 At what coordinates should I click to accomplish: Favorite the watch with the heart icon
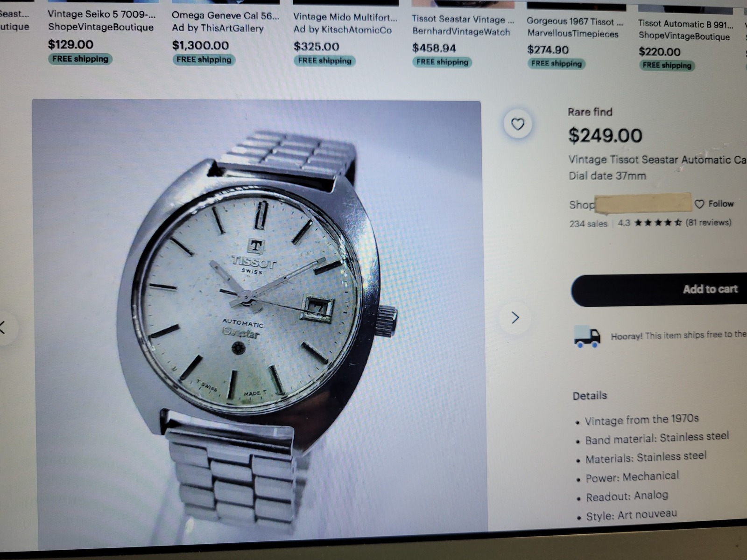tap(517, 124)
